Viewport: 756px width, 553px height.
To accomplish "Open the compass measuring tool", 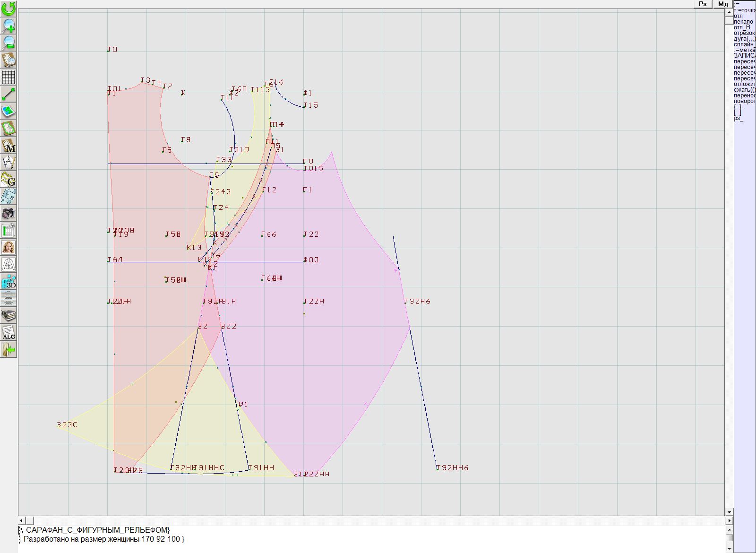I will pos(9,162).
